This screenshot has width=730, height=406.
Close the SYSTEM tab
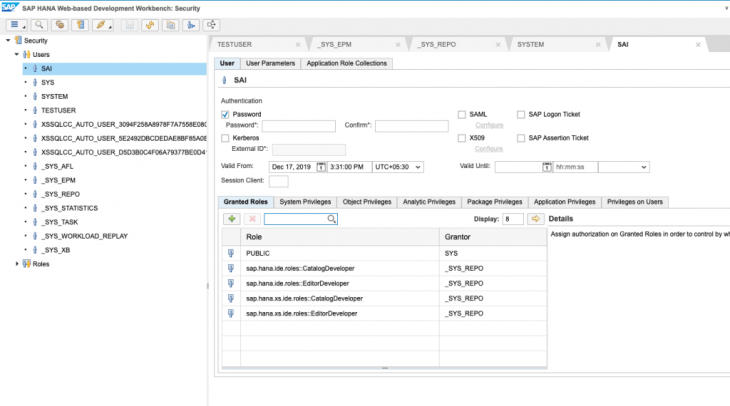click(x=598, y=45)
